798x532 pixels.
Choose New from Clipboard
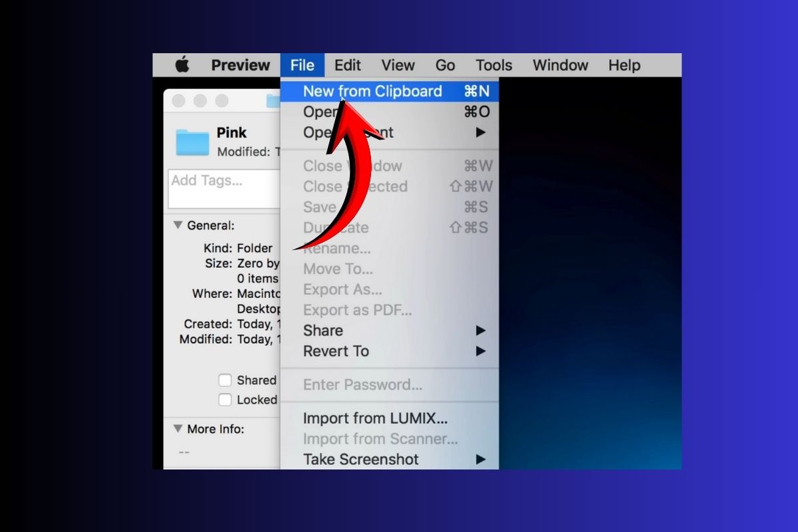click(390, 91)
